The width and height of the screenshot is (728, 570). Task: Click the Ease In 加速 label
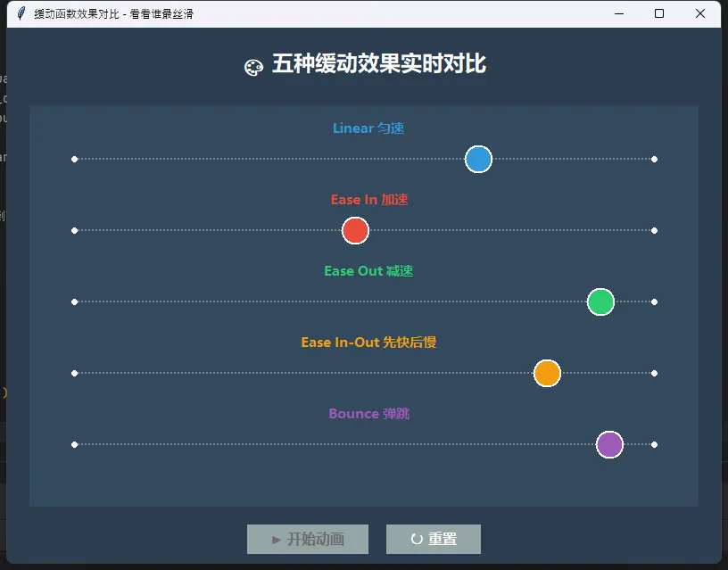click(x=368, y=200)
